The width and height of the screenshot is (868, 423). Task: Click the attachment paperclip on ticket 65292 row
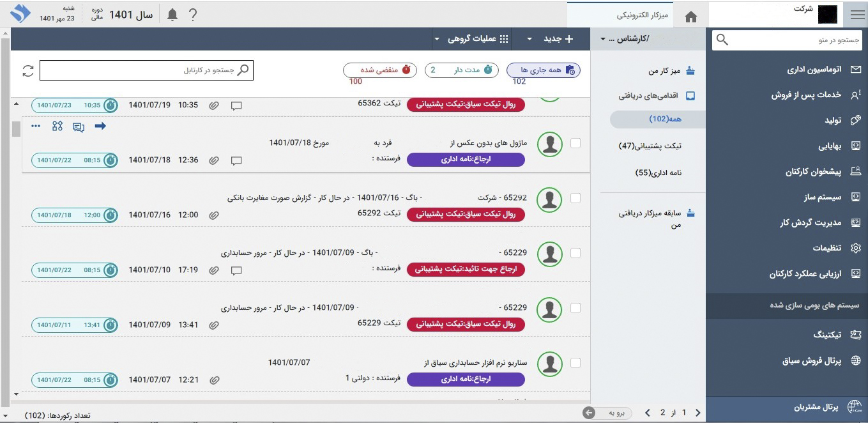(x=214, y=215)
